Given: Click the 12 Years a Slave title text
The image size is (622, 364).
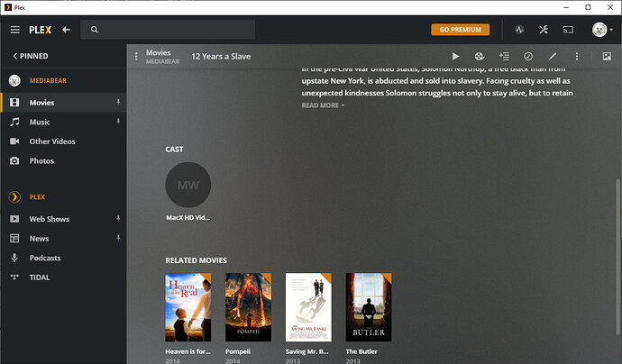Looking at the screenshot, I should 221,56.
